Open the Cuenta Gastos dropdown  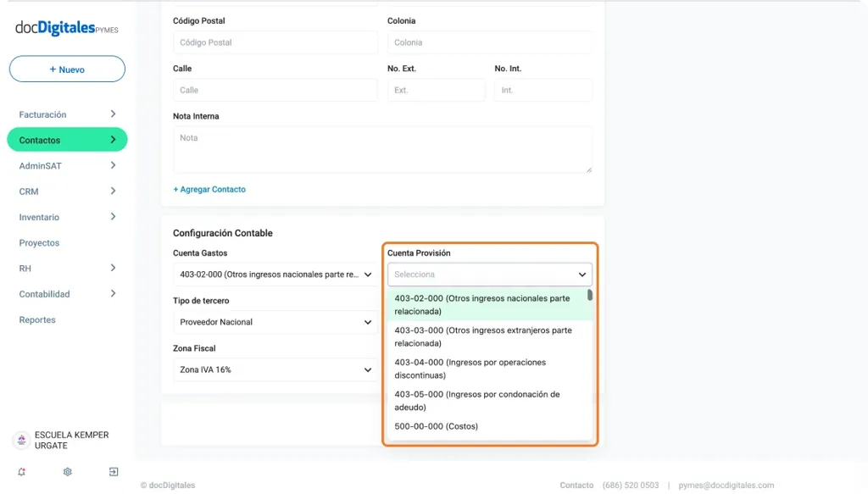click(275, 275)
